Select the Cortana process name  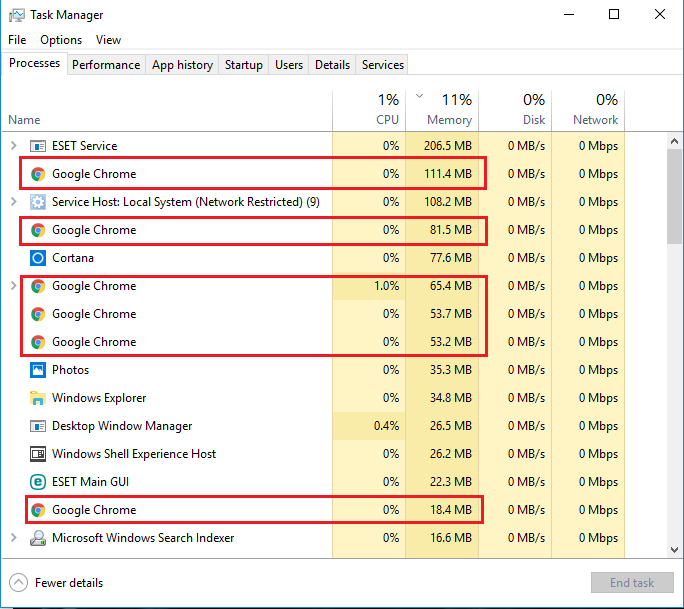(x=73, y=258)
